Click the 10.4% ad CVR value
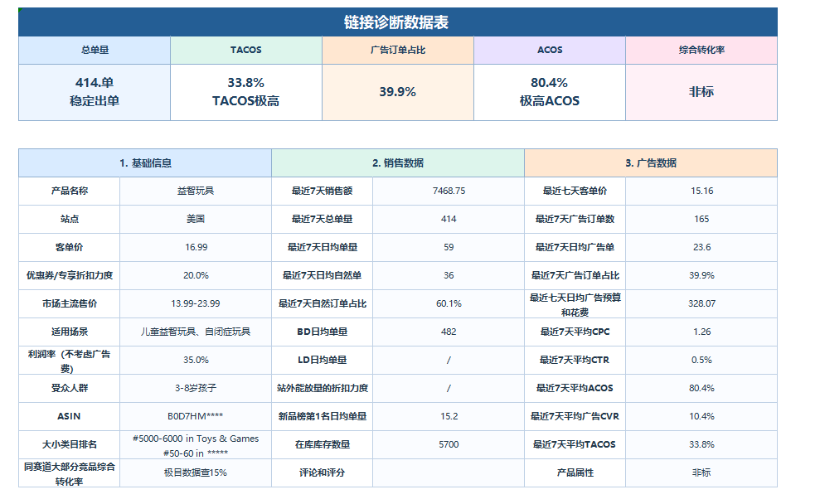Image resolution: width=820 pixels, height=504 pixels. pos(701,417)
